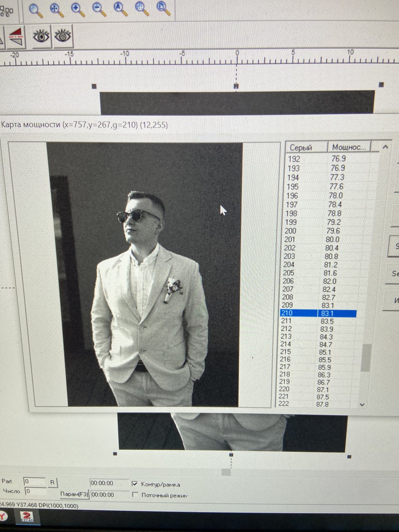This screenshot has height=532, width=399.
Task: Uncheck the Контур/рамка checkbox
Action: [135, 484]
